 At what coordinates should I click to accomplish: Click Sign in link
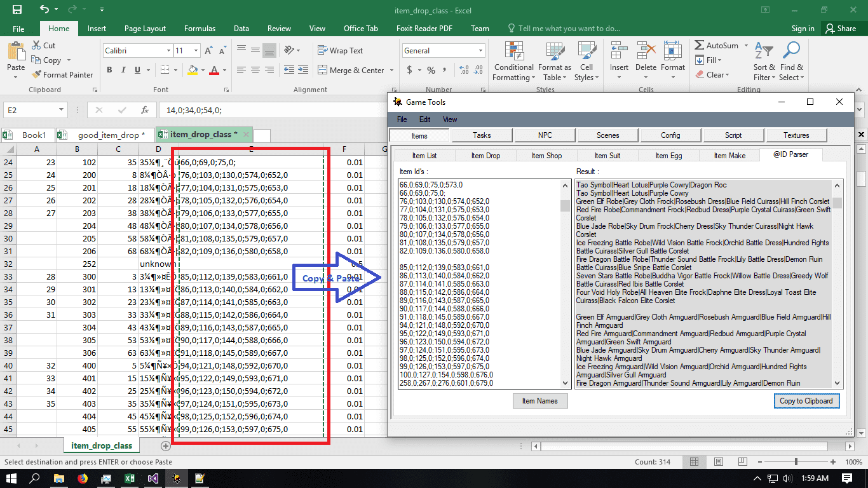803,29
